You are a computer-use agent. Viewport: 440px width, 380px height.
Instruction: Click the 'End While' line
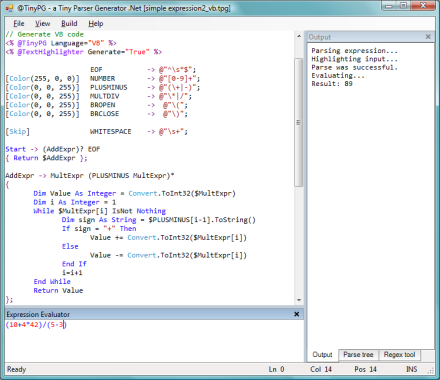[x=52, y=281]
